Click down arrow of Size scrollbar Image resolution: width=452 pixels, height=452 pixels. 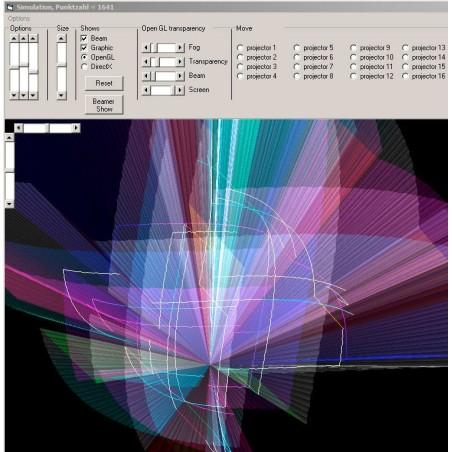pos(61,95)
